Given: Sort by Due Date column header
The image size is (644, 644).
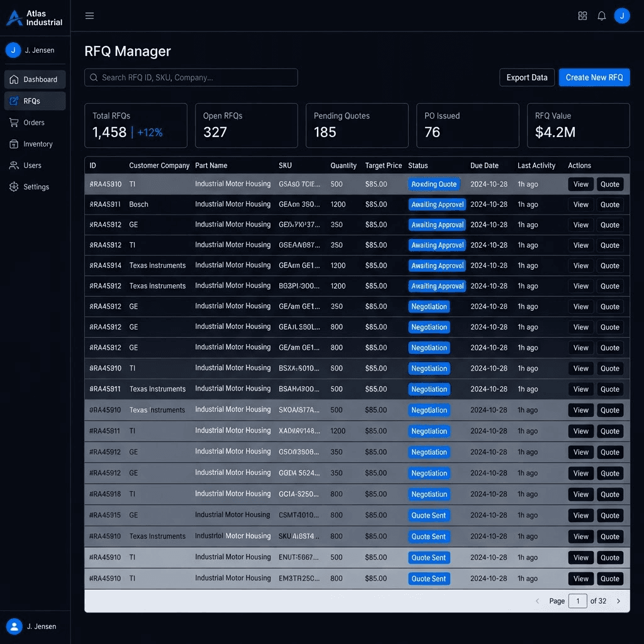Looking at the screenshot, I should pos(484,165).
